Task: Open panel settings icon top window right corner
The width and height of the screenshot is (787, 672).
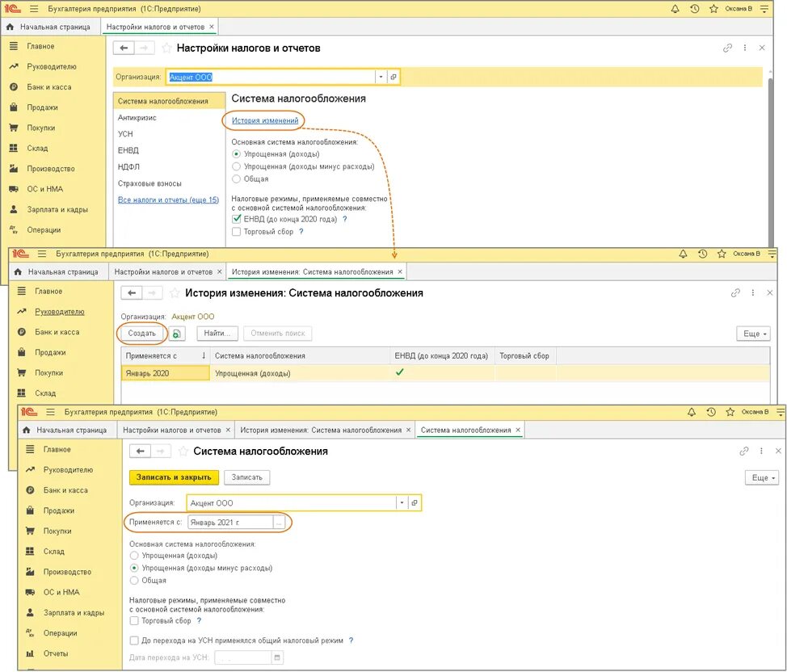Action: (764, 9)
